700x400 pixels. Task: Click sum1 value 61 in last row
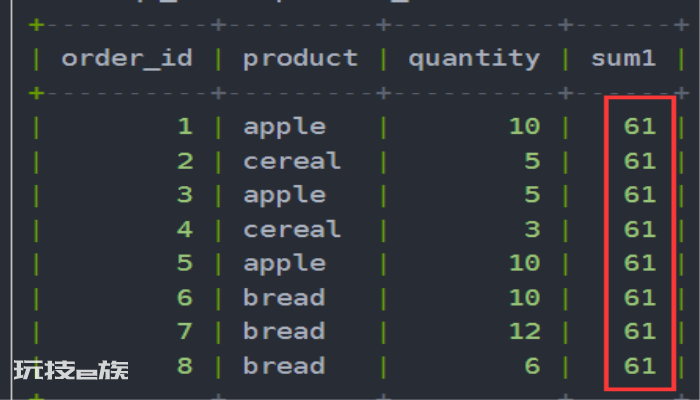640,366
